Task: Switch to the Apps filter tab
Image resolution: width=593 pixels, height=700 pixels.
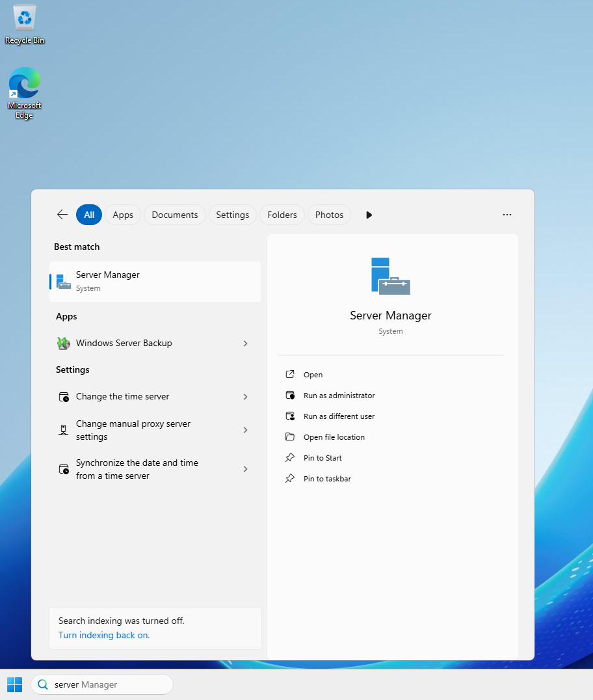Action: pos(123,215)
